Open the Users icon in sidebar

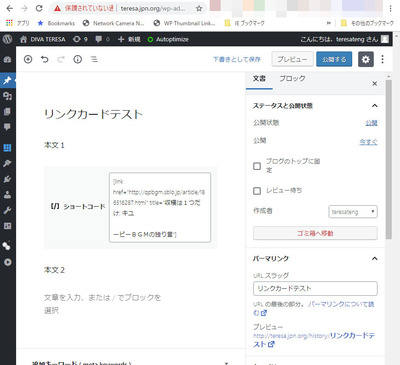pyautogui.click(x=7, y=195)
